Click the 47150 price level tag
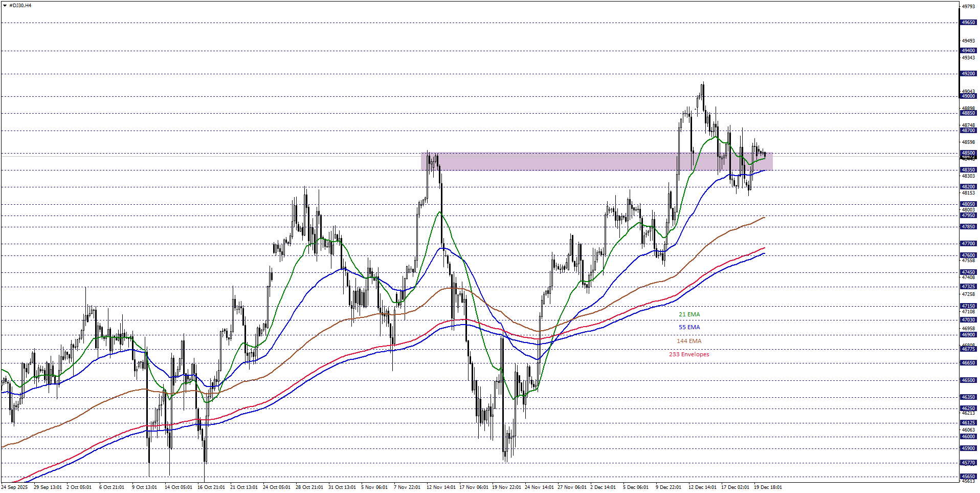 tap(968, 306)
